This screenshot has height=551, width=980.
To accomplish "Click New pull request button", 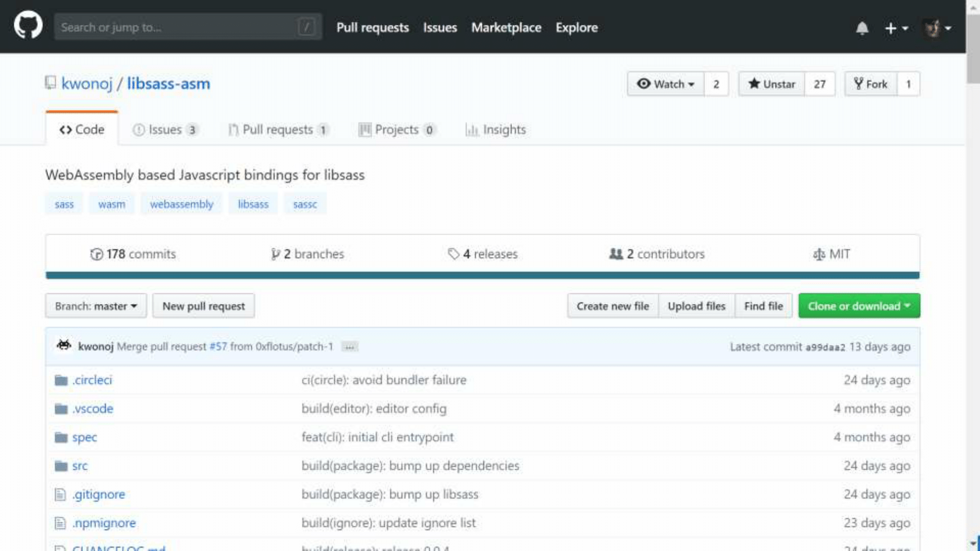I will pyautogui.click(x=203, y=306).
